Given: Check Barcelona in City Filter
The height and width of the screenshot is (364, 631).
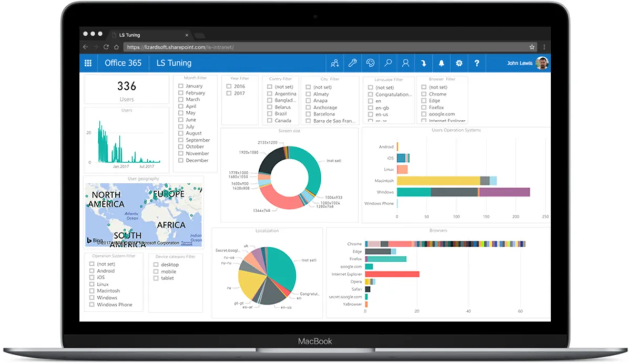Looking at the screenshot, I should [309, 113].
